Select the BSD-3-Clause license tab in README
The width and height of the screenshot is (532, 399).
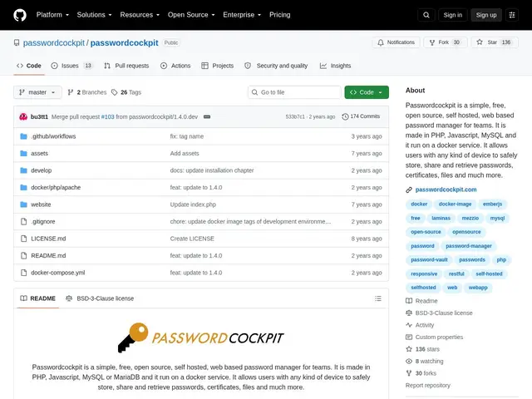pyautogui.click(x=100, y=298)
